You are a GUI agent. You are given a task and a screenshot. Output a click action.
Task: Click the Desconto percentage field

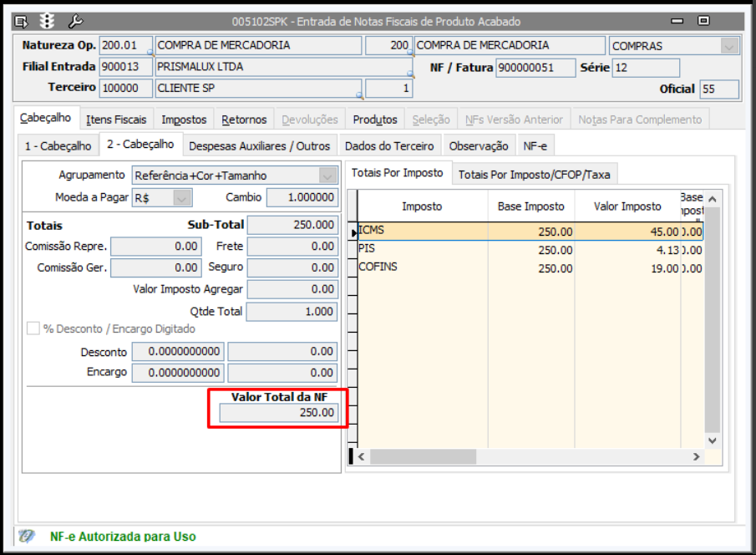click(178, 351)
